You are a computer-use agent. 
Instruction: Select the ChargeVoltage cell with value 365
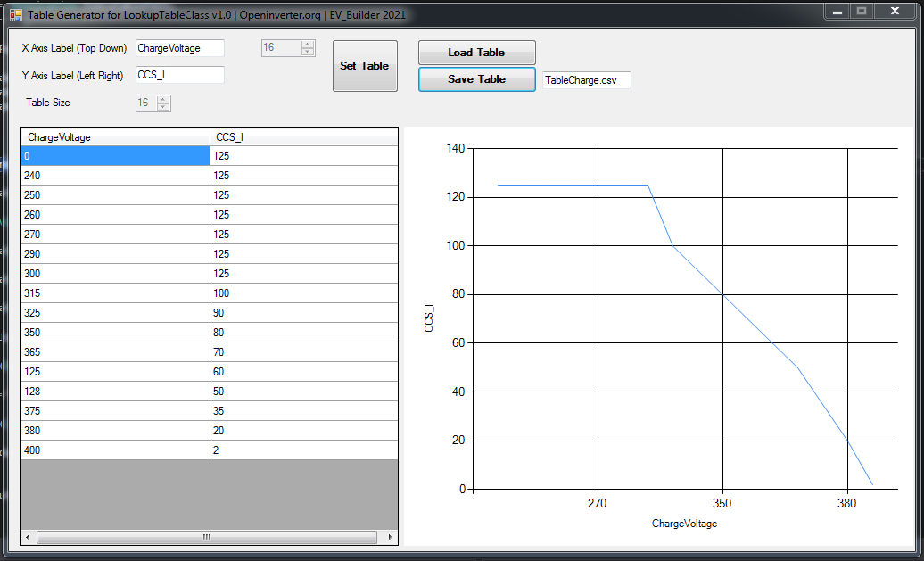coord(115,352)
